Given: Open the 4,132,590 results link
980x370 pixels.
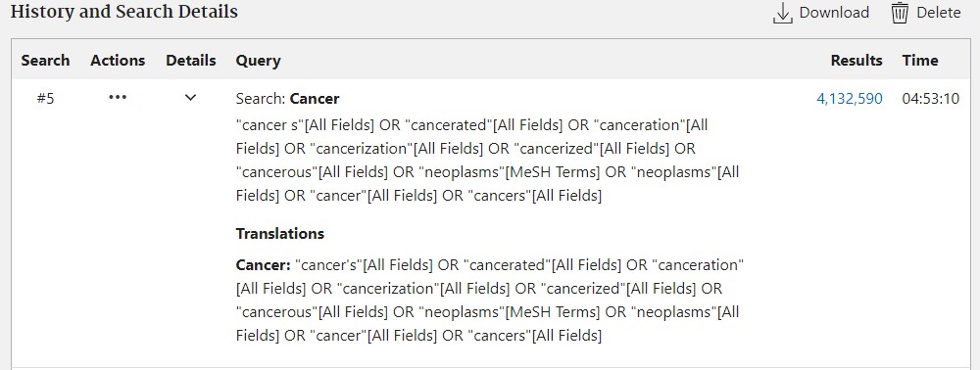Looking at the screenshot, I should (850, 99).
